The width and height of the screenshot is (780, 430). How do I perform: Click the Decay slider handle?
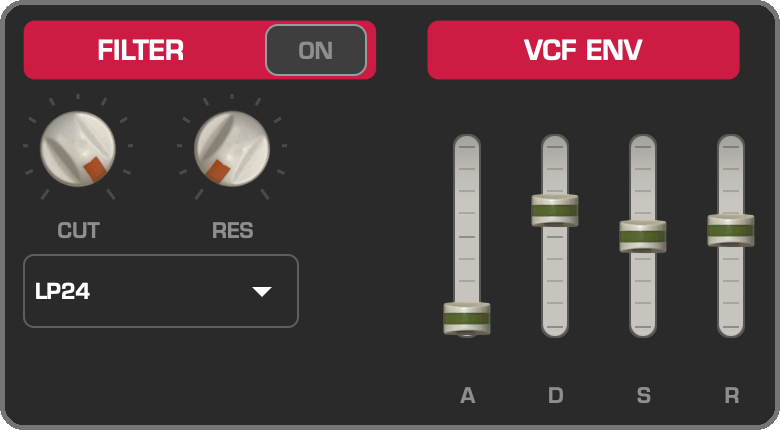555,211
